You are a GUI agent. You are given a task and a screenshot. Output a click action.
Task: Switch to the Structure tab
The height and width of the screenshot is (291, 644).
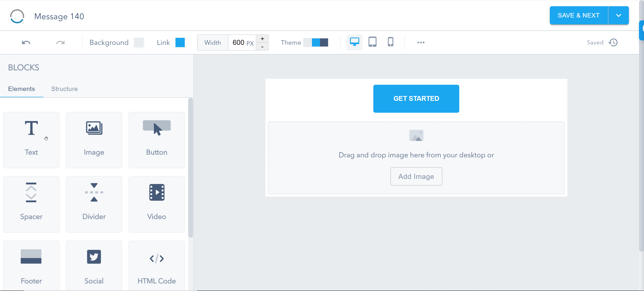64,89
